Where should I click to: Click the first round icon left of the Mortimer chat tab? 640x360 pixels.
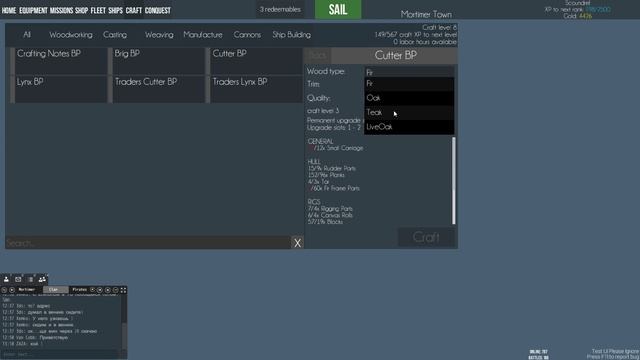(x=4, y=290)
